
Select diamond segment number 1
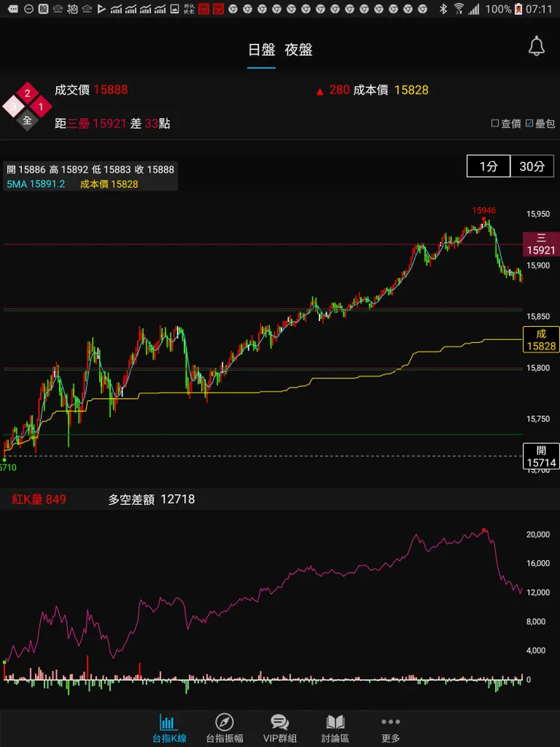pyautogui.click(x=41, y=107)
